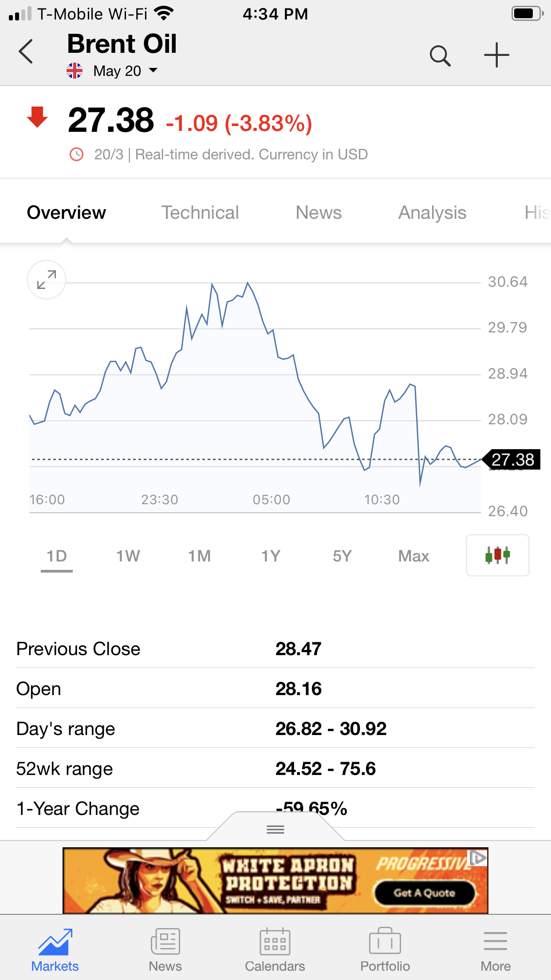Switch to the Technical tab
Viewport: 551px width, 980px height.
tap(200, 213)
